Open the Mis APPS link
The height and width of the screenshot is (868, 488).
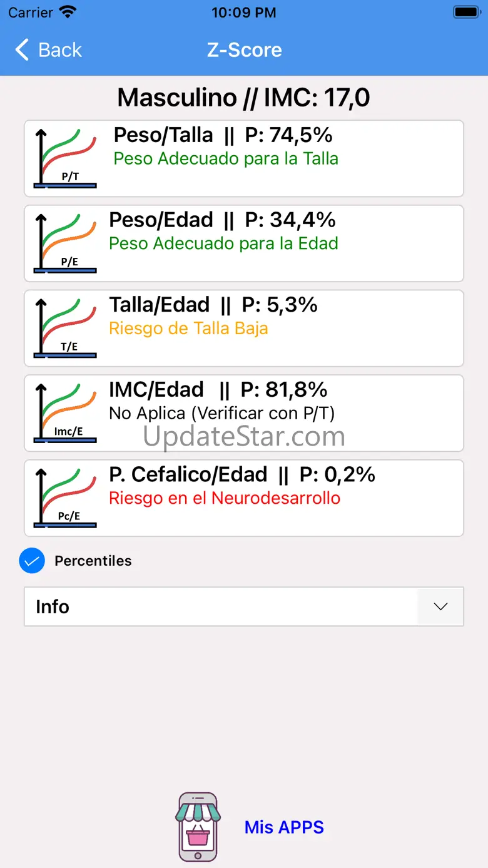coord(284,827)
